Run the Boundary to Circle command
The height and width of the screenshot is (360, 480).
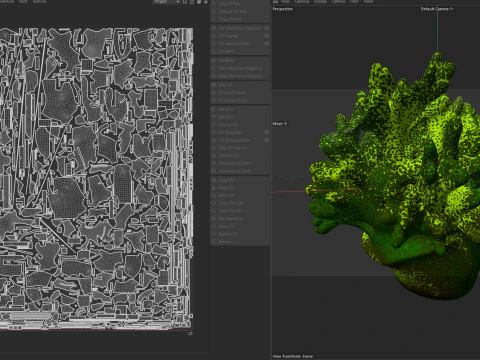pyautogui.click(x=240, y=163)
